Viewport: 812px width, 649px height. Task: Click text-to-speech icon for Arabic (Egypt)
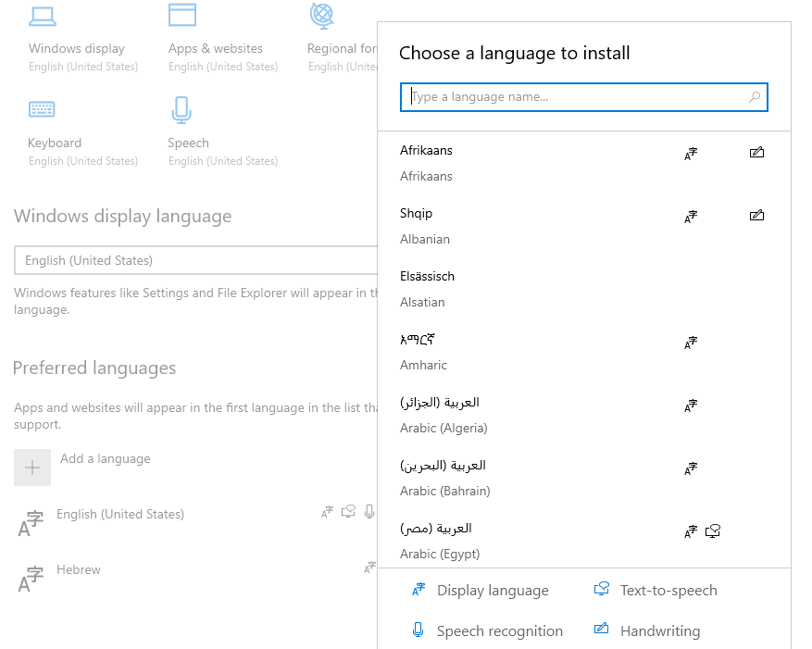[713, 531]
